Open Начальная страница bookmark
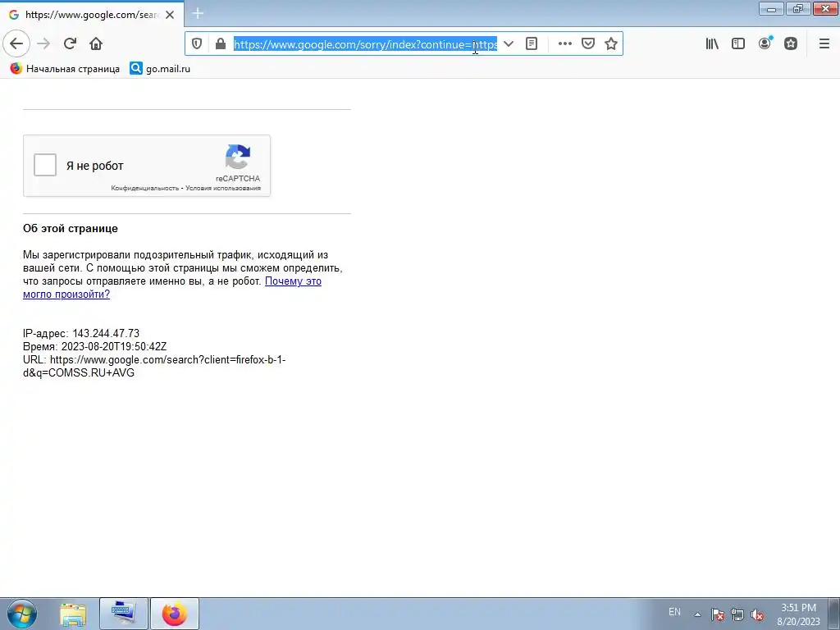The width and height of the screenshot is (840, 630). click(65, 69)
